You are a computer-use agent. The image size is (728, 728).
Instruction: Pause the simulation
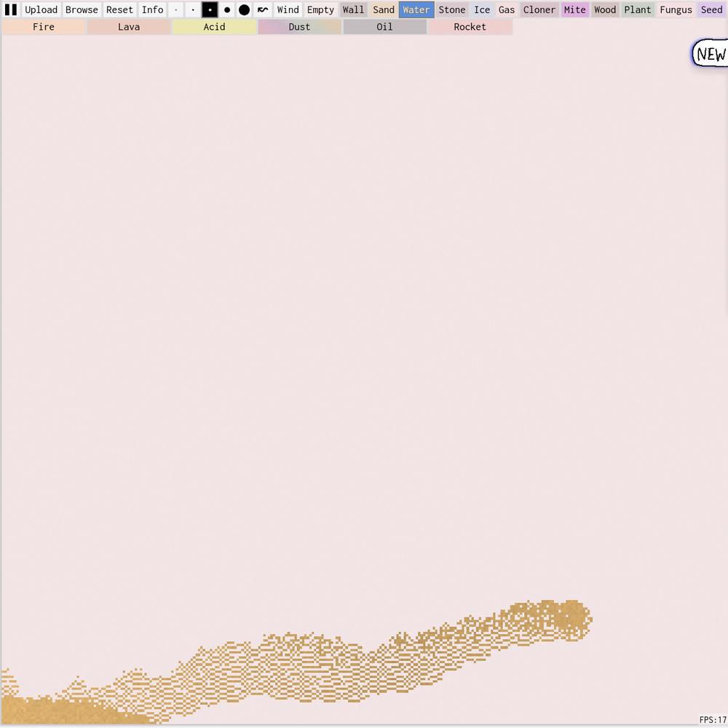pyautogui.click(x=11, y=9)
